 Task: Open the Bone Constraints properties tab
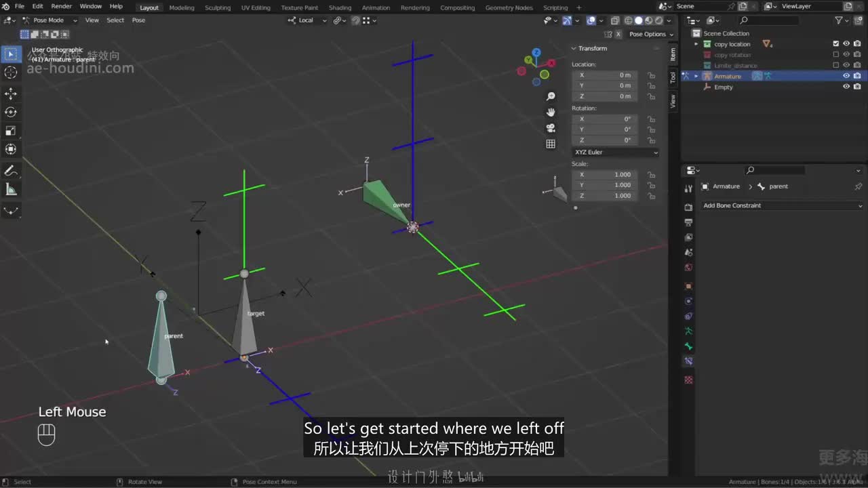pos(688,361)
